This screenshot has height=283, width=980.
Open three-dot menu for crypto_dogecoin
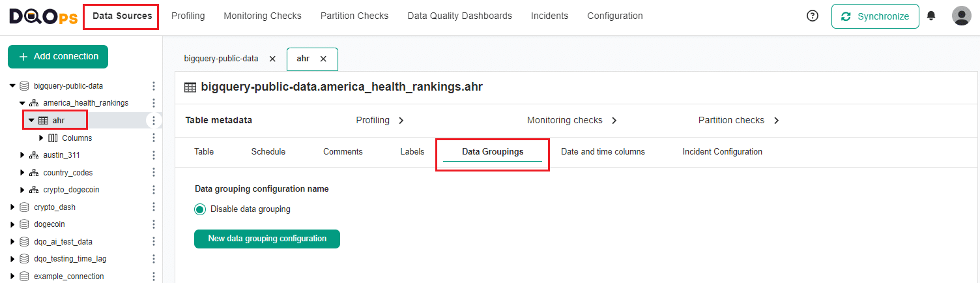[x=154, y=190]
